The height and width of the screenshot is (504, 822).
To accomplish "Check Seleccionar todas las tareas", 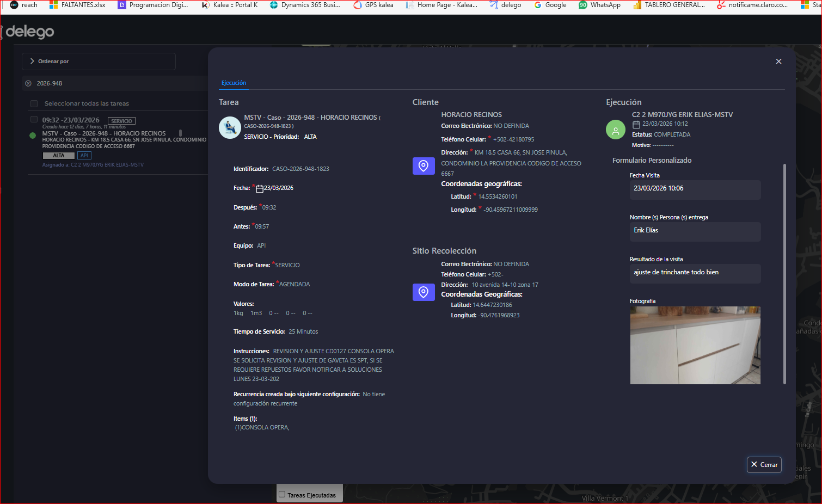I will (34, 103).
